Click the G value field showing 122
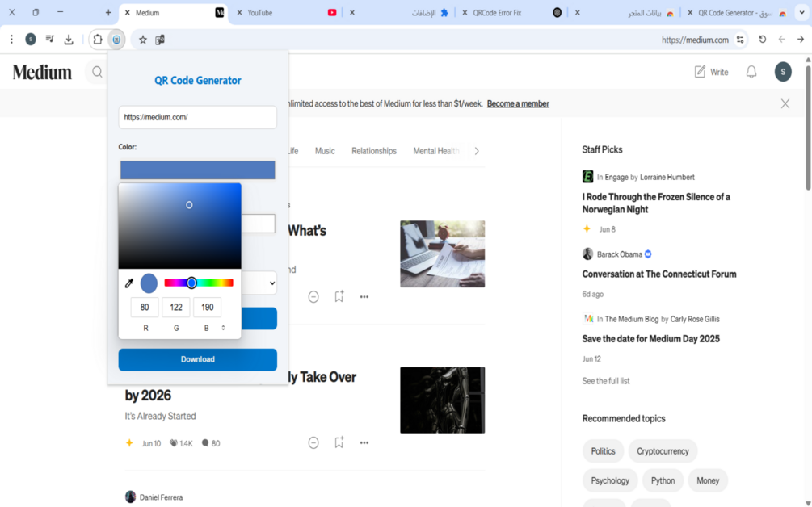This screenshot has height=507, width=812. (176, 308)
